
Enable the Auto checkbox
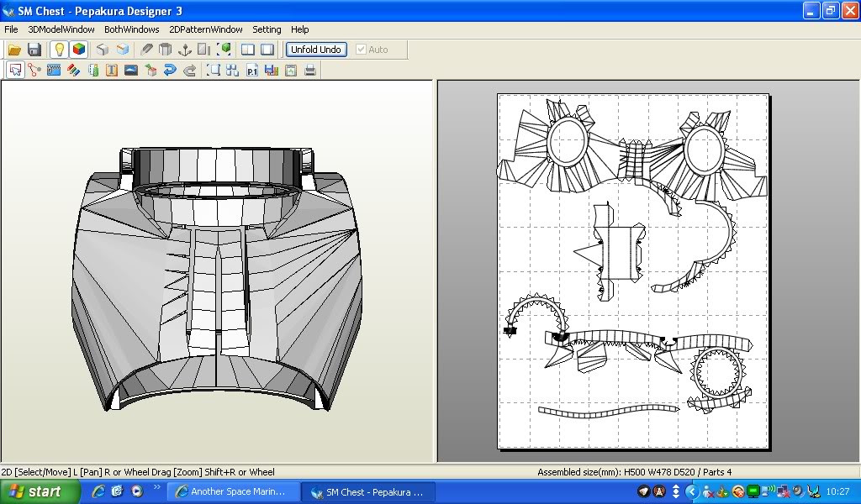pyautogui.click(x=362, y=50)
